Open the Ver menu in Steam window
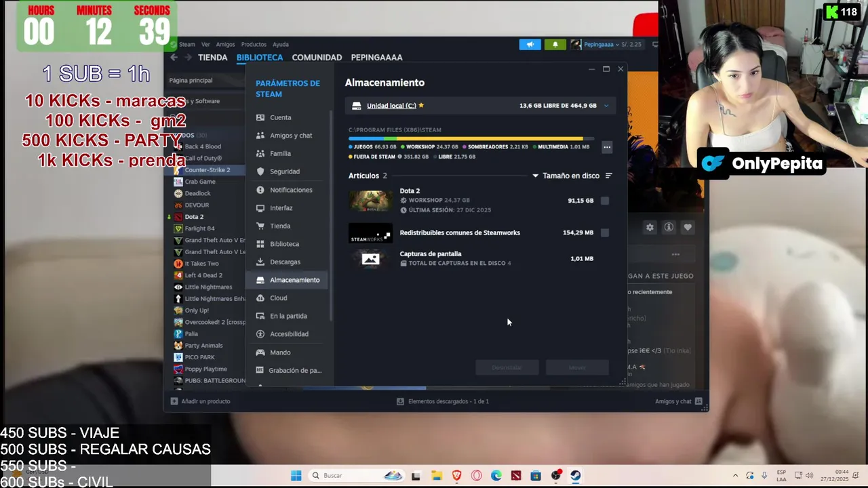 (x=205, y=44)
